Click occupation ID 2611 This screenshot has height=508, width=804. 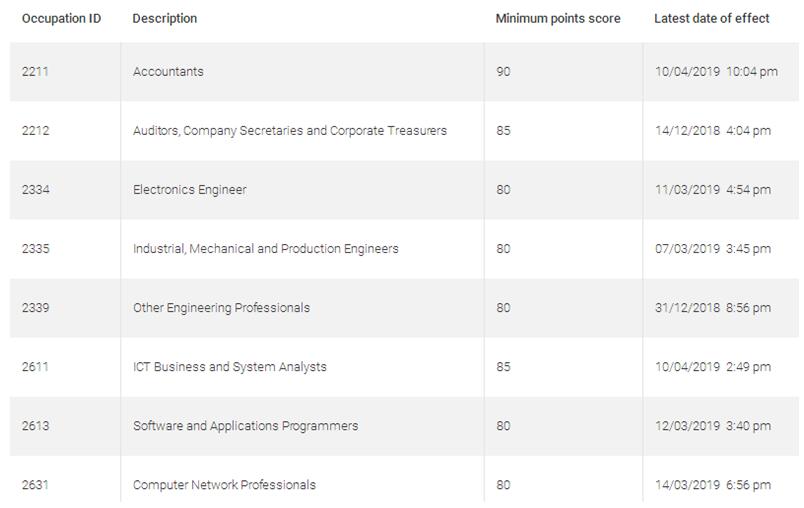35,367
